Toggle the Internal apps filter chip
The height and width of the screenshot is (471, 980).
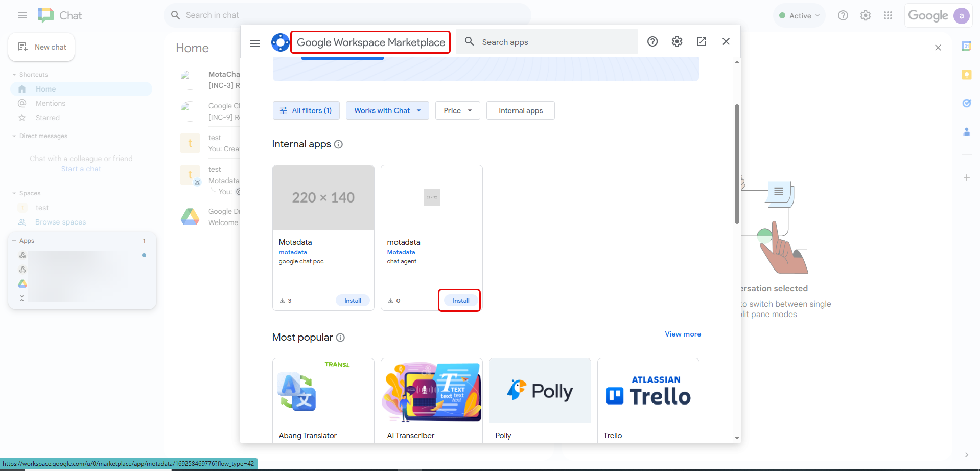coord(520,110)
